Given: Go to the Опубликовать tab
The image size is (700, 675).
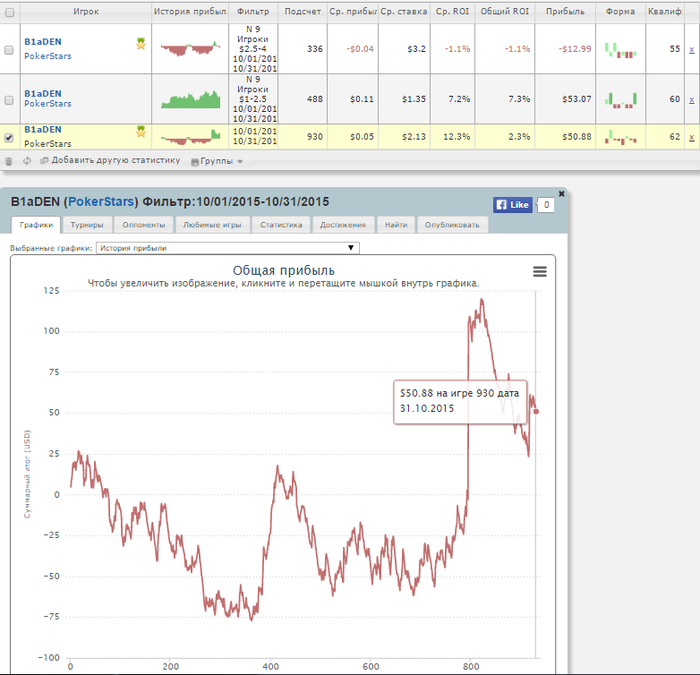Looking at the screenshot, I should [452, 225].
